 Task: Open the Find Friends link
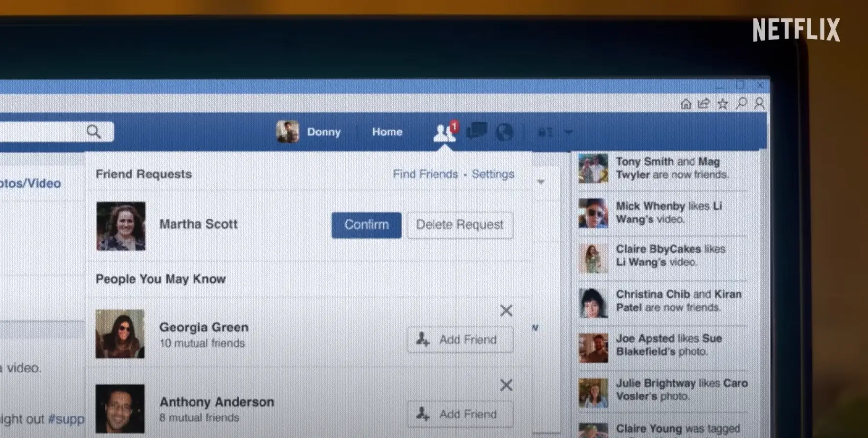coord(425,174)
